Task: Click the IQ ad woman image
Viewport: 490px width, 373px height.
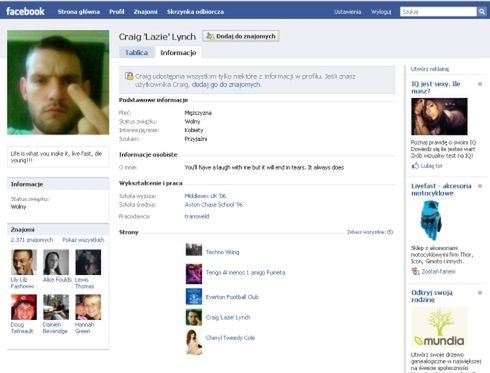Action: point(439,116)
